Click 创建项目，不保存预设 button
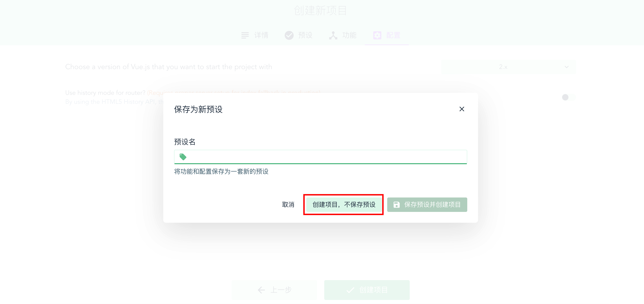The image size is (644, 304). tap(344, 205)
